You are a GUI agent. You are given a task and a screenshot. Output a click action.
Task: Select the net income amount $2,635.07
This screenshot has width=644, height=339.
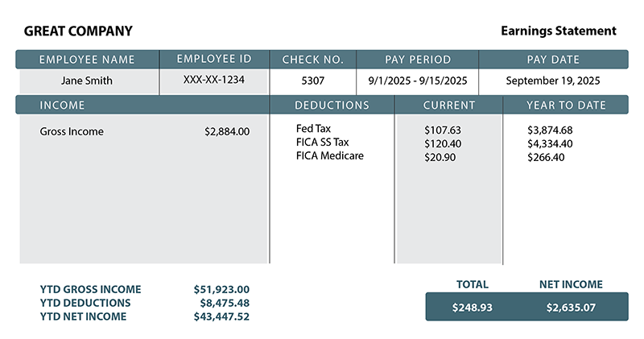point(571,307)
